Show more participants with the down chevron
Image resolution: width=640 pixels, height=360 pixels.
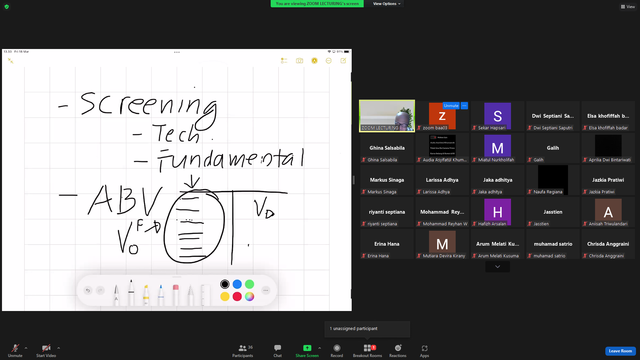(x=497, y=267)
